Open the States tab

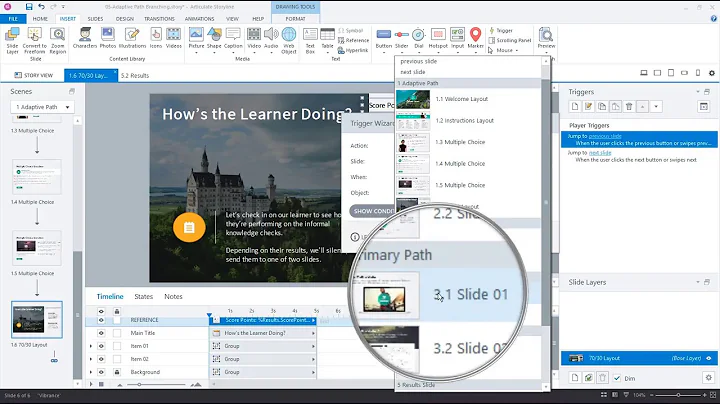(x=144, y=297)
